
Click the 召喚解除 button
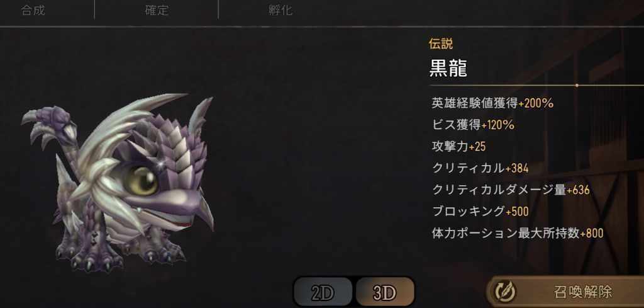pos(565,292)
